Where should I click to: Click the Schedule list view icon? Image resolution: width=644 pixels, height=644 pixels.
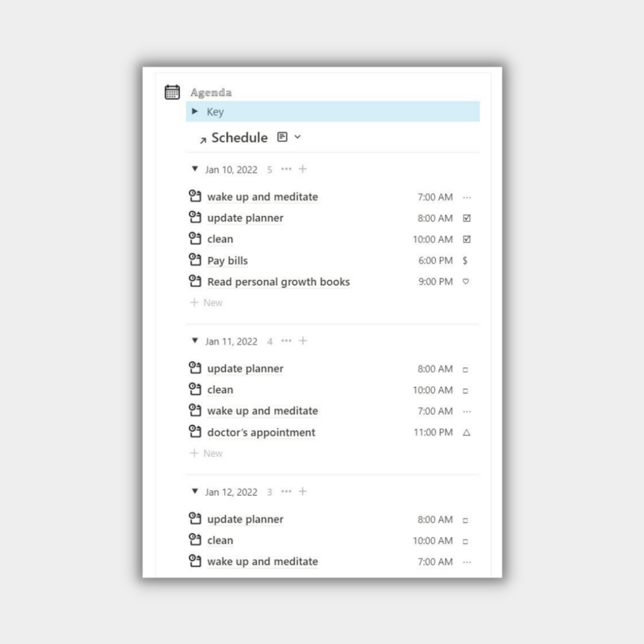pos(282,136)
